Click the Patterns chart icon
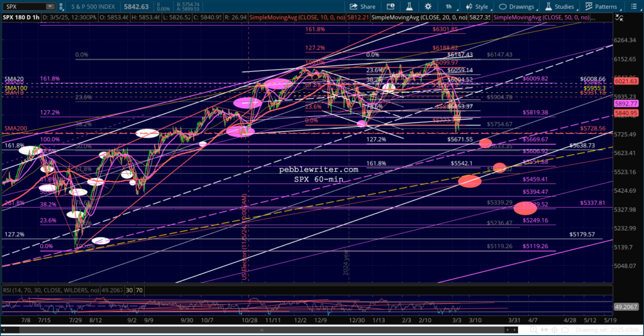644x336 pixels. pos(589,6)
